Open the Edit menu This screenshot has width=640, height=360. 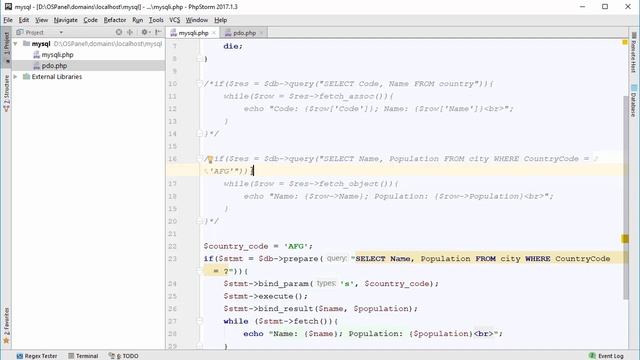tap(24, 20)
